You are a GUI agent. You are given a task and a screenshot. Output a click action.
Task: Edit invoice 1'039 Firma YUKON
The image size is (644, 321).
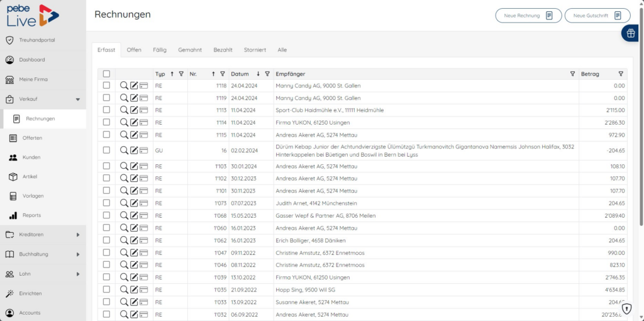pyautogui.click(x=134, y=277)
